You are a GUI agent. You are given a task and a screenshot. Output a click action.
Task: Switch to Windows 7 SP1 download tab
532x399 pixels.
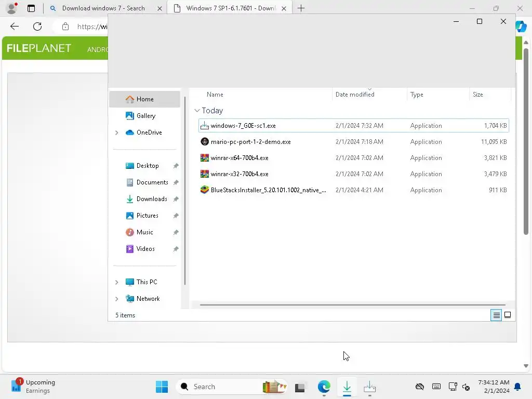pyautogui.click(x=231, y=8)
